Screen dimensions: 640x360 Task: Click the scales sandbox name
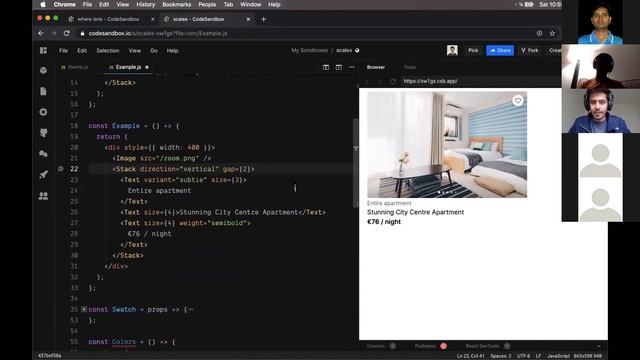click(344, 50)
